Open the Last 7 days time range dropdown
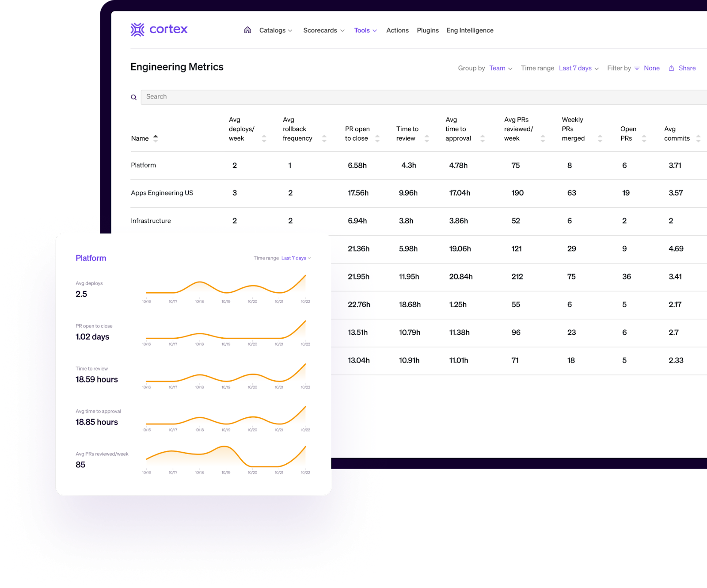707x588 pixels. pos(578,68)
